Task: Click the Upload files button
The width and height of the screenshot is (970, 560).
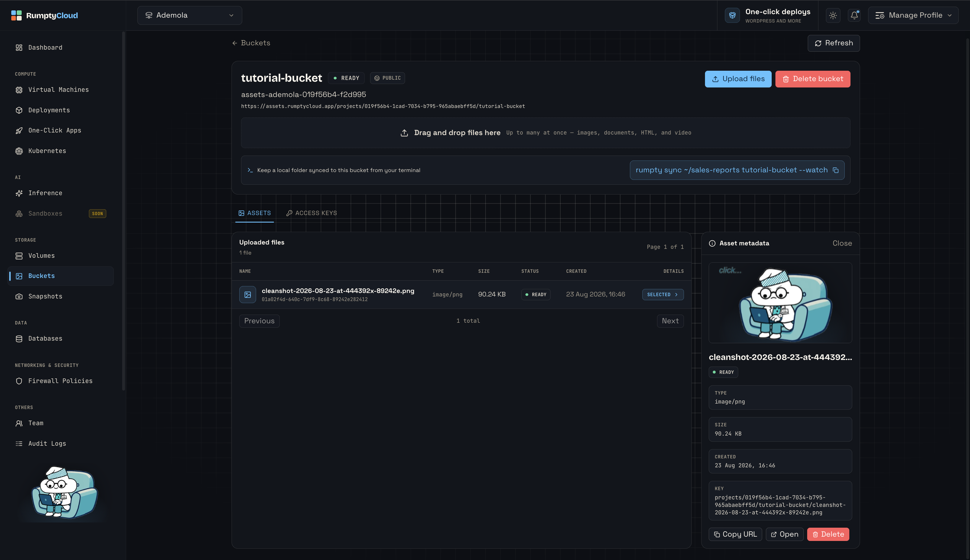Action: 738,79
